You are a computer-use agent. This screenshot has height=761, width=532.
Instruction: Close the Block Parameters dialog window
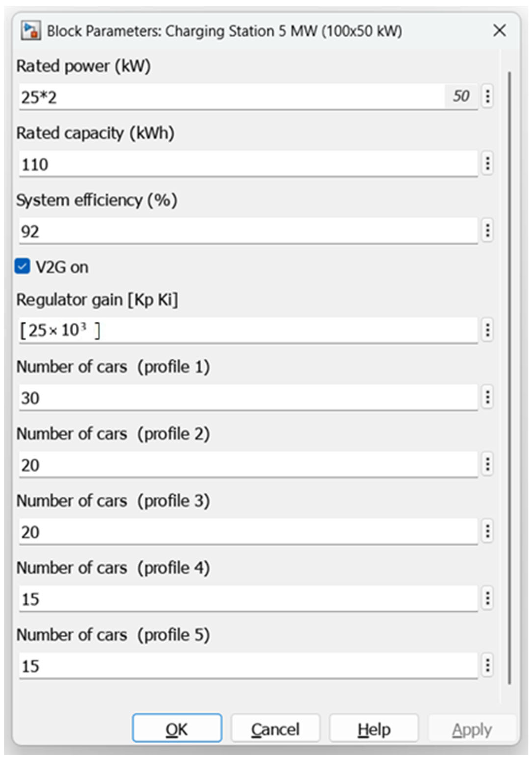(x=499, y=31)
